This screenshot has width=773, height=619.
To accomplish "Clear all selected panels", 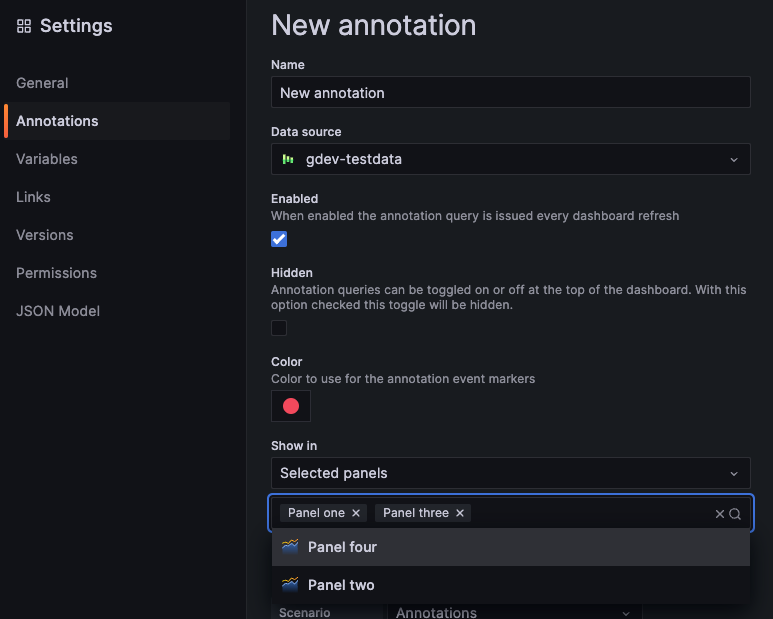I will coord(719,514).
